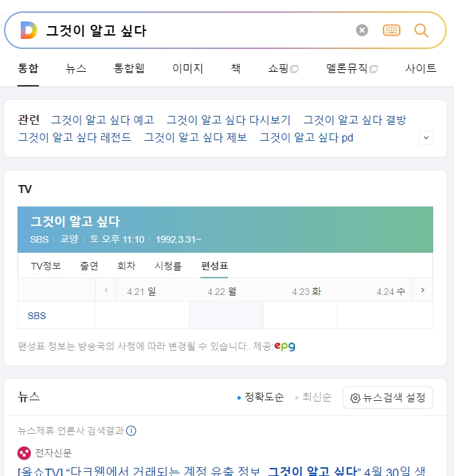
Task: Go to the 이미지 tab
Action: [188, 68]
